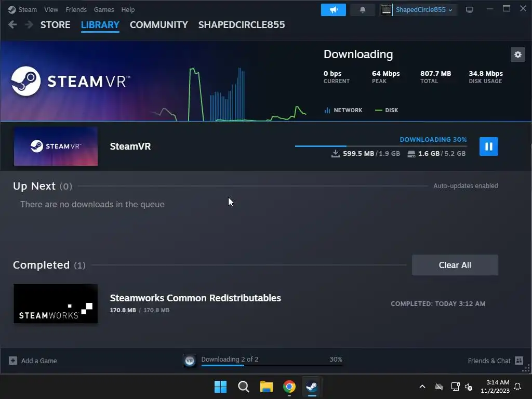Click the muted volume tray icon
The image size is (532, 399).
[x=469, y=387]
